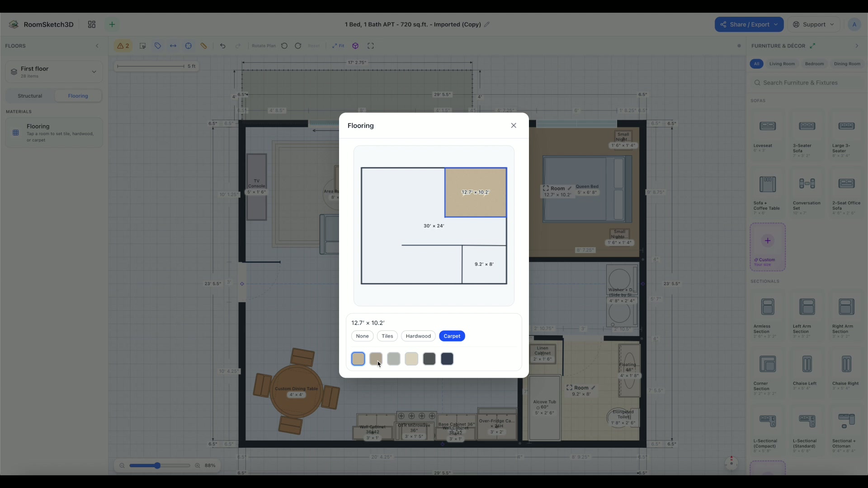
Task: Rotate plan counterclockwise
Action: point(284,46)
